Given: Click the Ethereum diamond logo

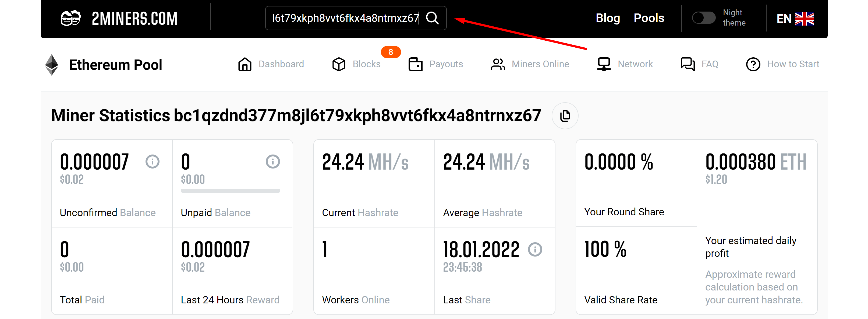Looking at the screenshot, I should tap(52, 64).
